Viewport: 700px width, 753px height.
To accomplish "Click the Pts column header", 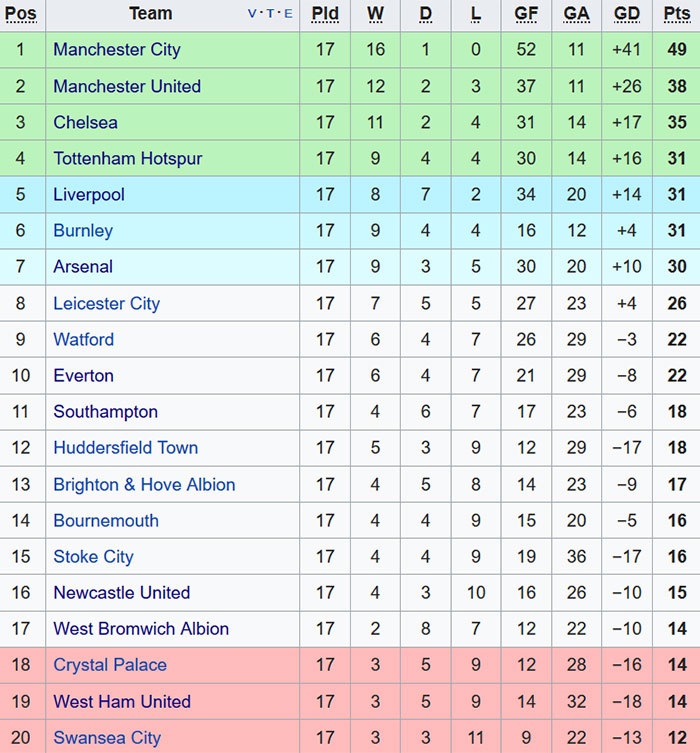I will pyautogui.click(x=677, y=14).
